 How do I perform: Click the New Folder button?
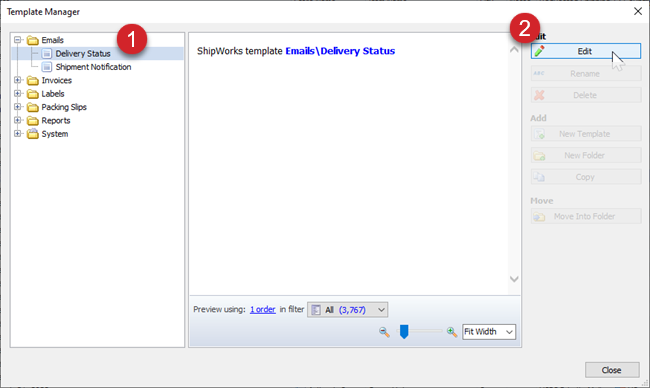pyautogui.click(x=586, y=155)
